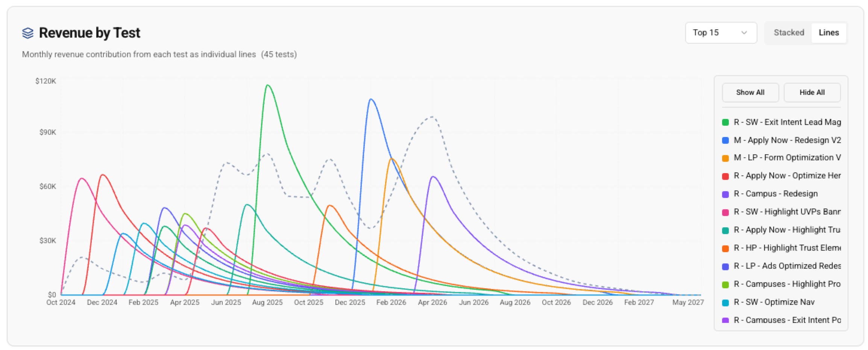Click the $60K y-axis label

tap(47, 187)
